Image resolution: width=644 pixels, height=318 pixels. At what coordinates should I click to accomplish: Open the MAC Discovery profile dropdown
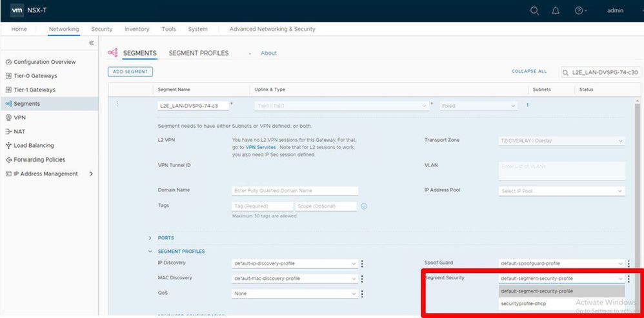click(x=294, y=279)
